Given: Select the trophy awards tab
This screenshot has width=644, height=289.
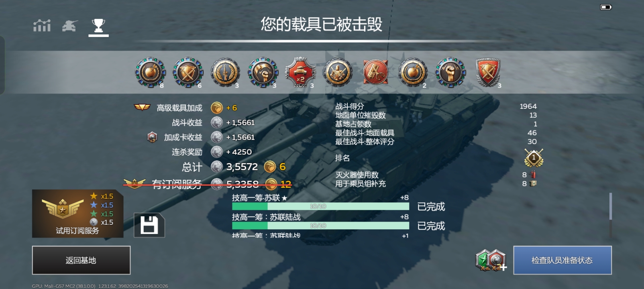Looking at the screenshot, I should [x=98, y=26].
